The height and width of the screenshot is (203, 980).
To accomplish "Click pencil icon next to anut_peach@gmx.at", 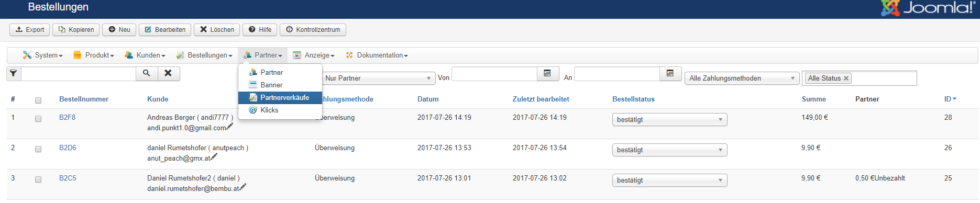I will coord(214,156).
